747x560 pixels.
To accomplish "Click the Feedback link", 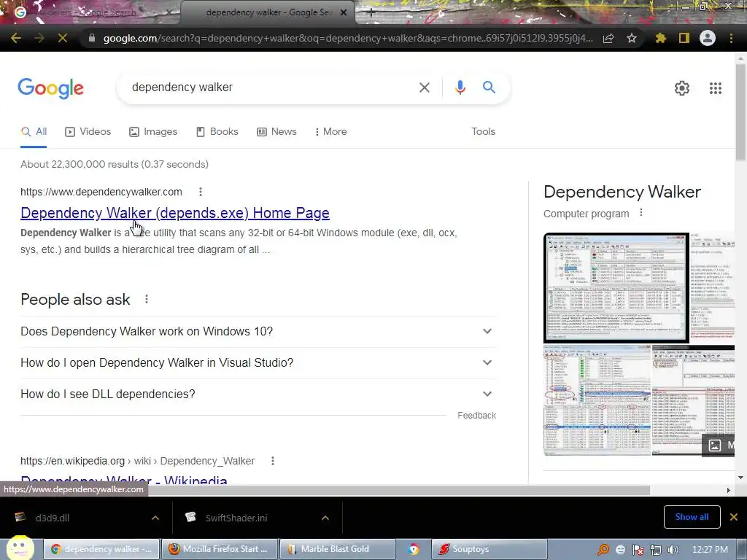I will 476,416.
